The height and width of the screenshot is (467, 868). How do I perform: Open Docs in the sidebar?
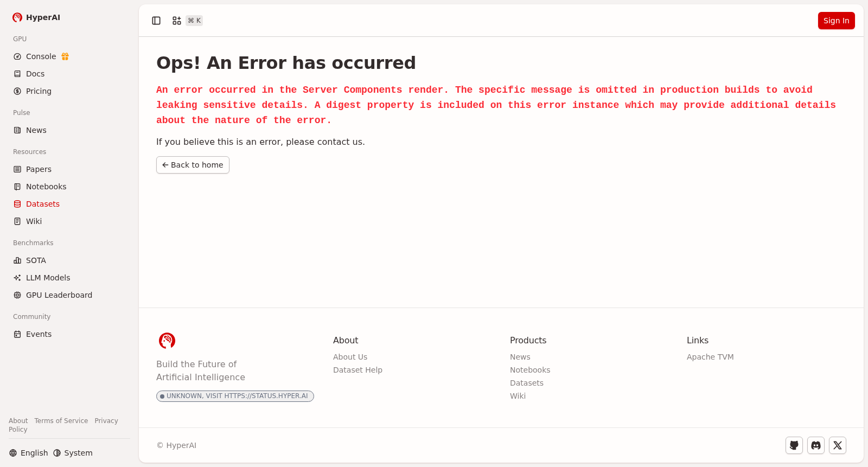tap(69, 74)
